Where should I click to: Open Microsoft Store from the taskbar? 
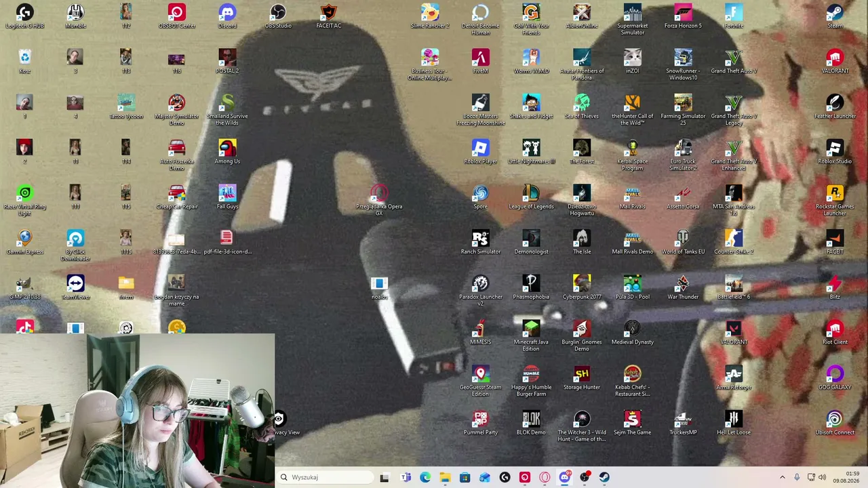click(x=465, y=477)
